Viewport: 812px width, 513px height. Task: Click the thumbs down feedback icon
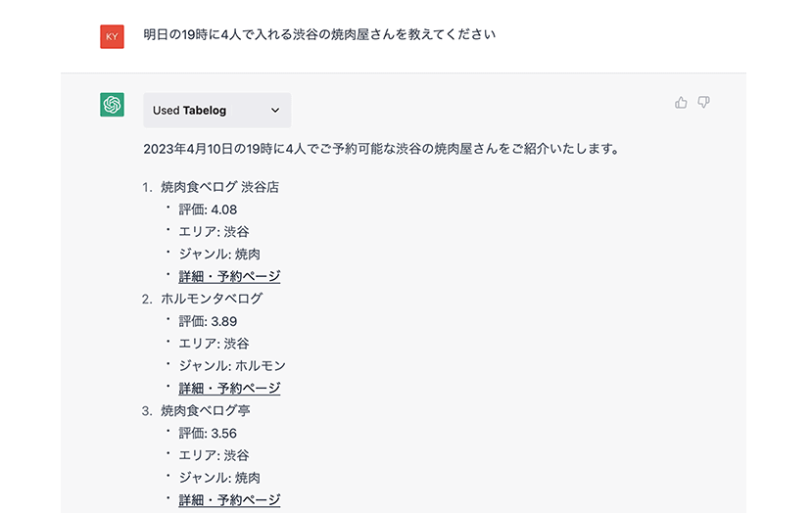703,103
